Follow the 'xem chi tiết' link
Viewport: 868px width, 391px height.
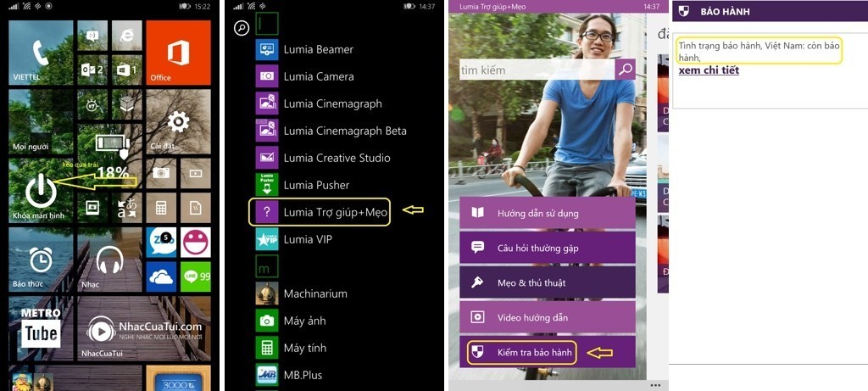[x=709, y=70]
